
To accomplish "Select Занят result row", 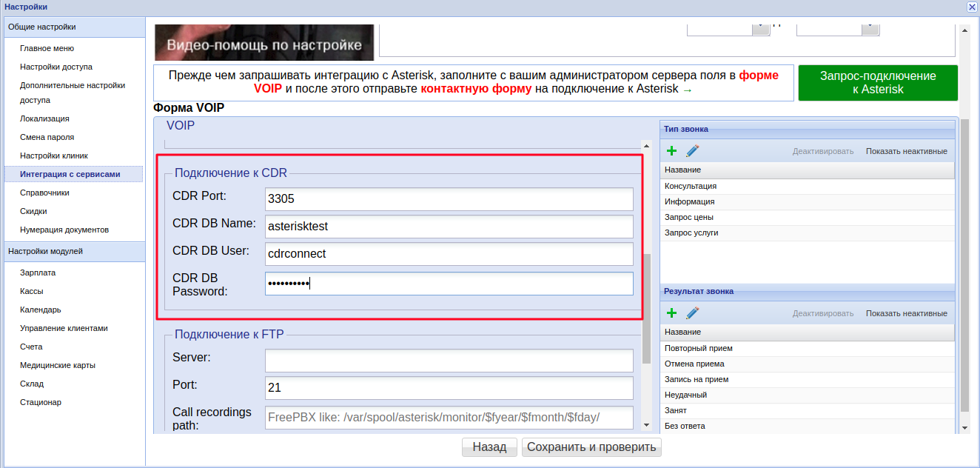I will [808, 410].
